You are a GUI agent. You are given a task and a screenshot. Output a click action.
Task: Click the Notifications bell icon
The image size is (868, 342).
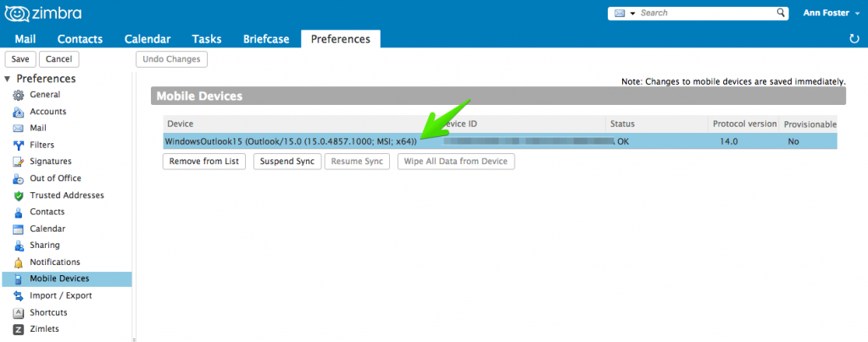pos(19,262)
